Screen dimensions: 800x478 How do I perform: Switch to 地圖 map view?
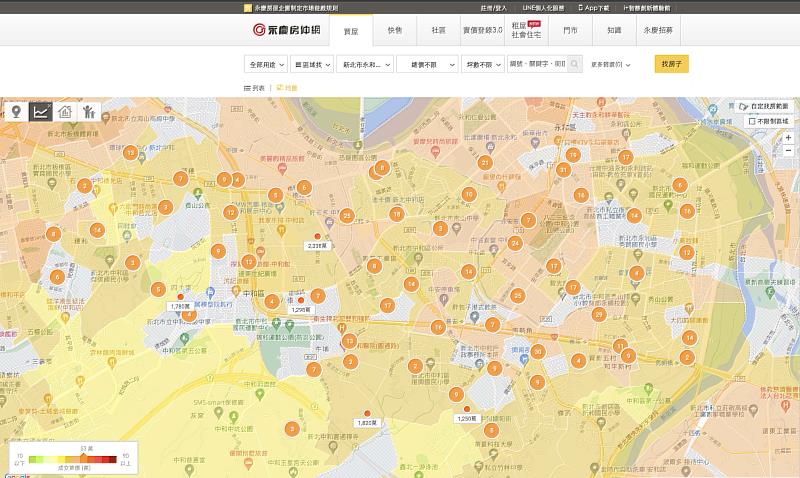287,88
